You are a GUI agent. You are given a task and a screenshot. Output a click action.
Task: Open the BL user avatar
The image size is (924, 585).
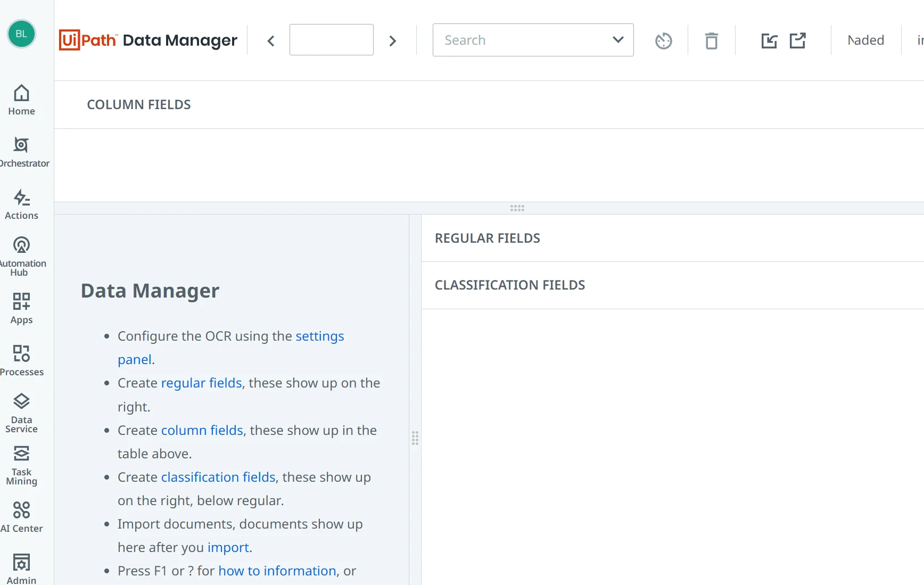21,34
